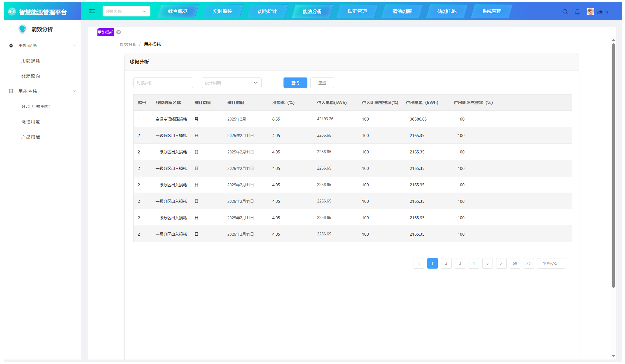Click the admin avatar picture
Viewport: 625px width, 364px height.
[x=590, y=12]
